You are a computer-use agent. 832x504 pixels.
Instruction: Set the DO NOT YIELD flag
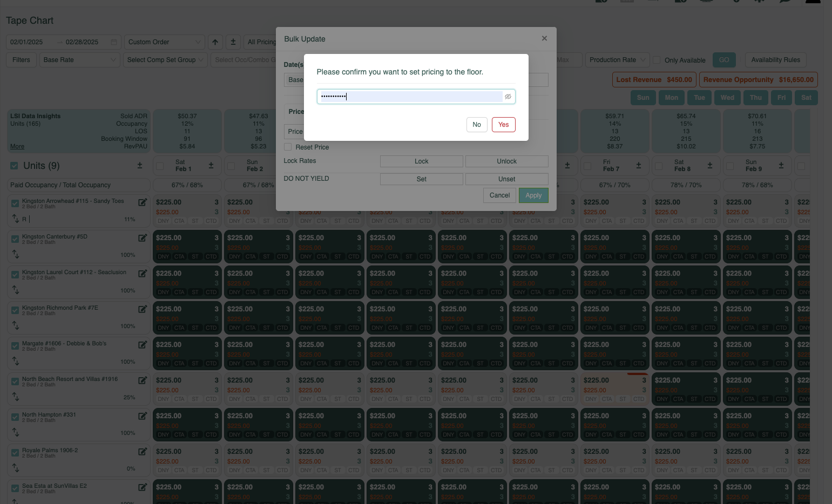(422, 179)
